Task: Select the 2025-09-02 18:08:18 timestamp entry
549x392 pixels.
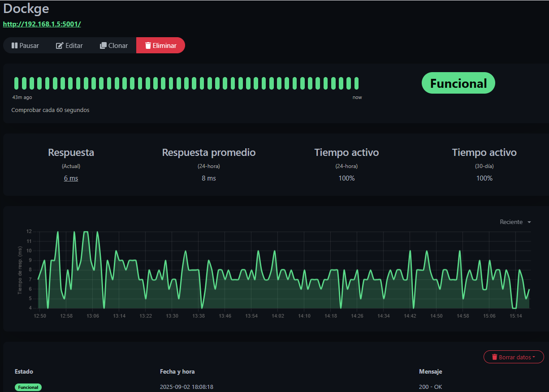Action: pyautogui.click(x=186, y=387)
